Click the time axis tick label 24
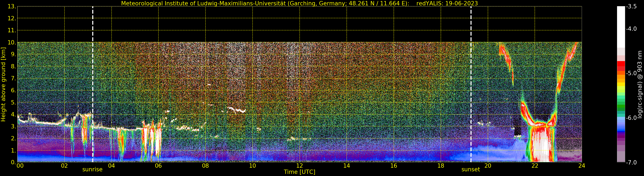The height and width of the screenshot is (176, 644). pos(582,166)
